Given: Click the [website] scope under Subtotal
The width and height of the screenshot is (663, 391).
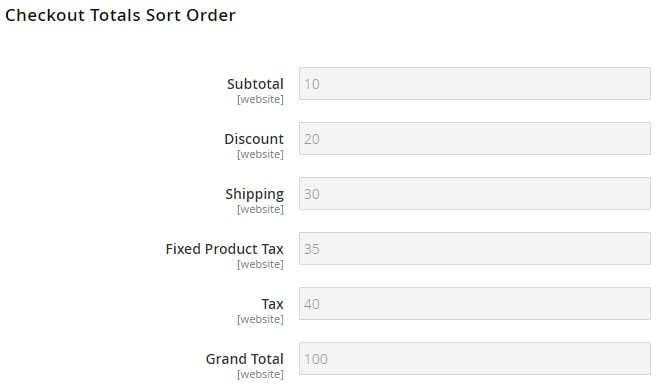Looking at the screenshot, I should tap(260, 99).
